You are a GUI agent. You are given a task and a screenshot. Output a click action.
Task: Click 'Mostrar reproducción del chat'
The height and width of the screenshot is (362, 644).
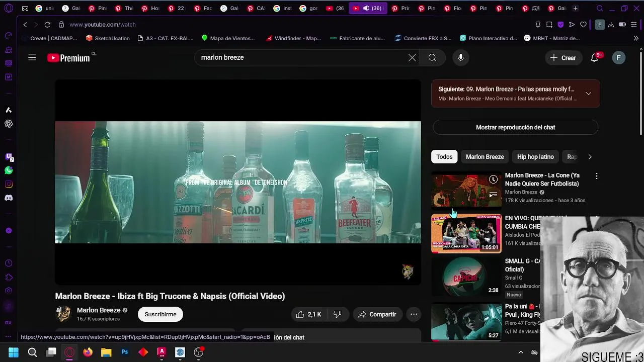pos(515,127)
